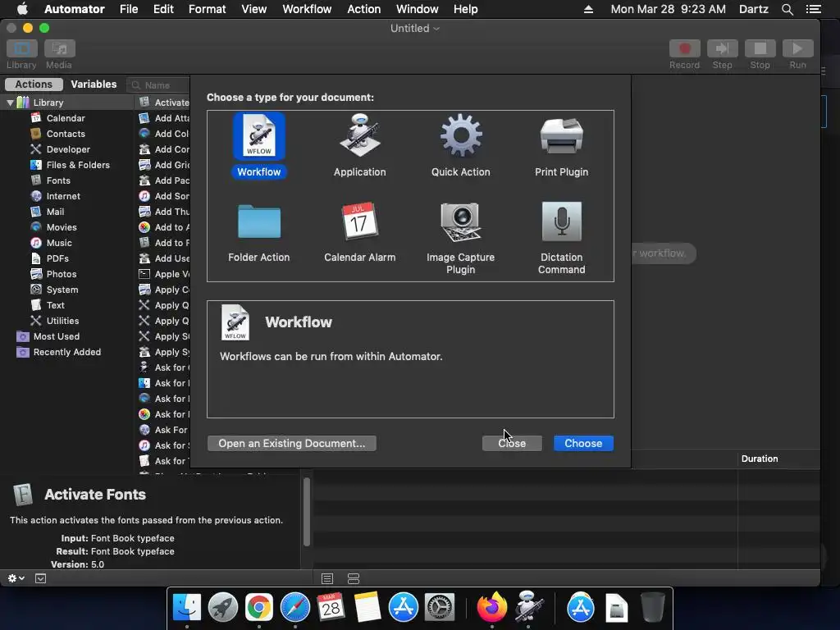
Task: Open the Untitled title dropdown chevron
Action: point(436,29)
